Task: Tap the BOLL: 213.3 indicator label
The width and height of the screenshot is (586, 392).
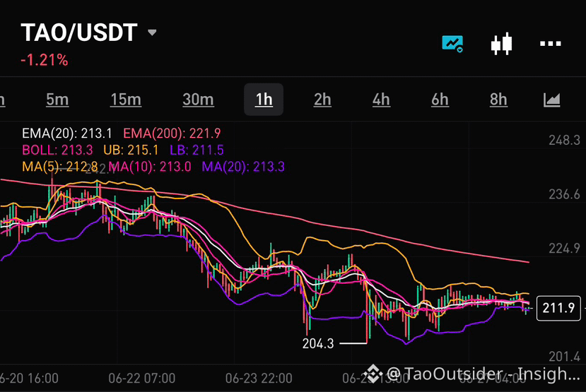Action: click(x=57, y=150)
